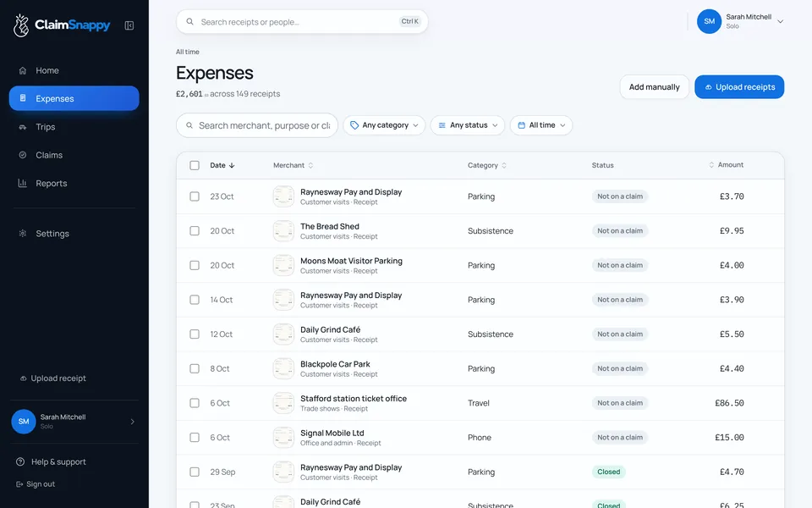This screenshot has height=508, width=812.
Task: Open receipt thumbnail for 14 Oct Raynesway Pay and Display
Action: [284, 300]
